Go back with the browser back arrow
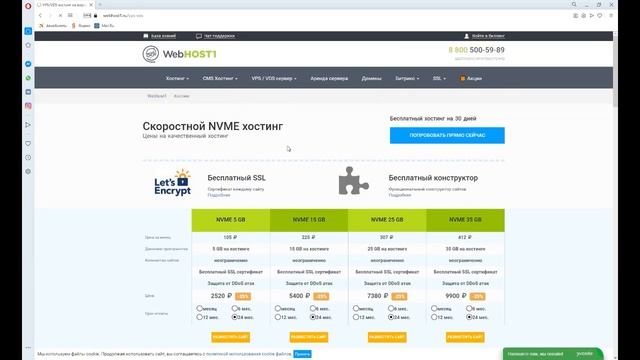This screenshot has width=640, height=360. click(x=40, y=16)
